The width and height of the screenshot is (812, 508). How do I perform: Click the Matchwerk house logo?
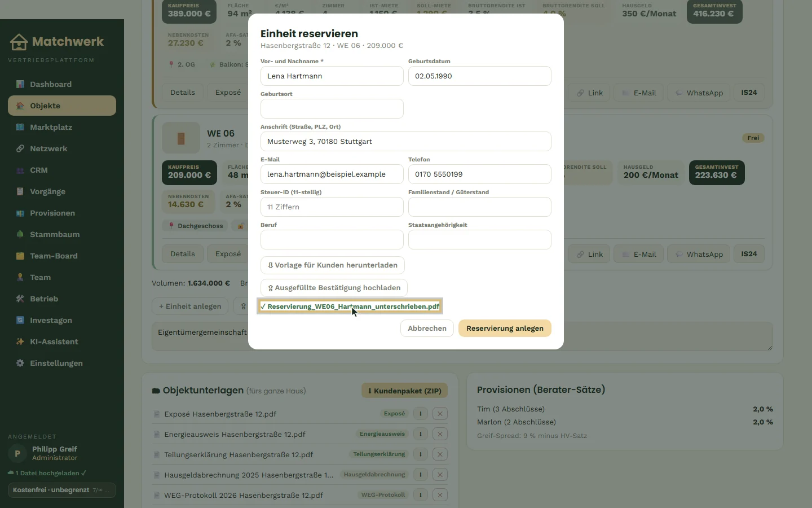click(x=19, y=42)
